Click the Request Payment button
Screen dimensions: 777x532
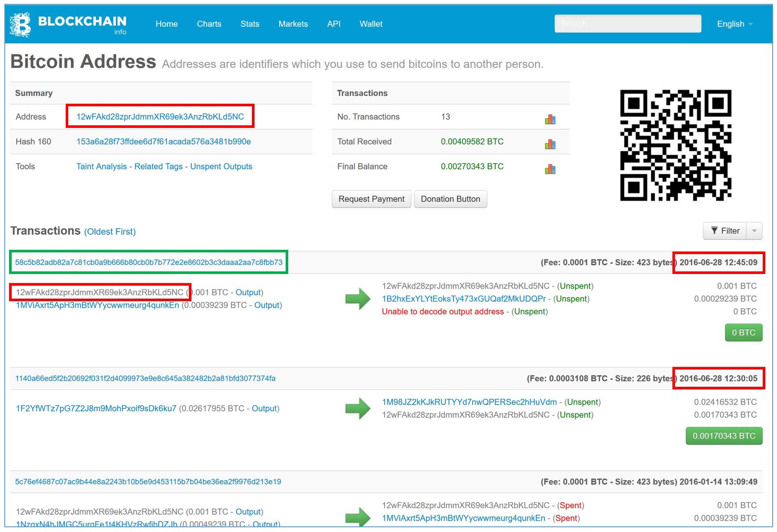click(372, 199)
